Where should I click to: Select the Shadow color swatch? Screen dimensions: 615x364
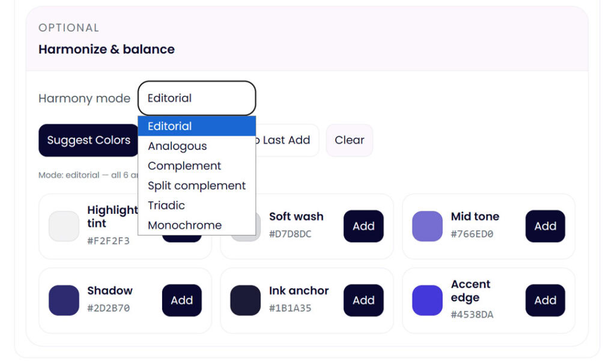(x=64, y=300)
